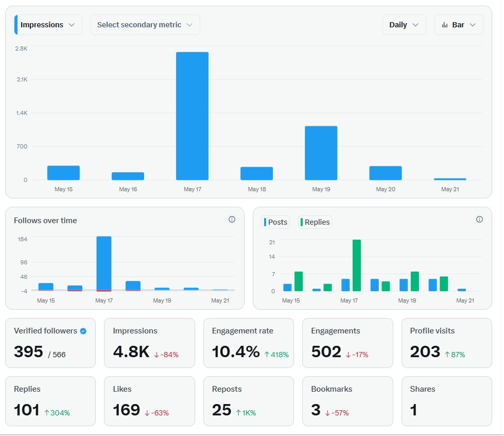Click the 304% replies change value
The height and width of the screenshot is (436, 504).
pos(57,413)
